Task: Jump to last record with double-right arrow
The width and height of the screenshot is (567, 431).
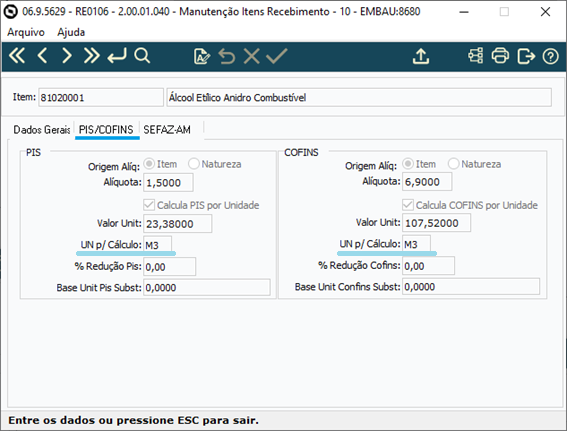Action: pos(91,56)
